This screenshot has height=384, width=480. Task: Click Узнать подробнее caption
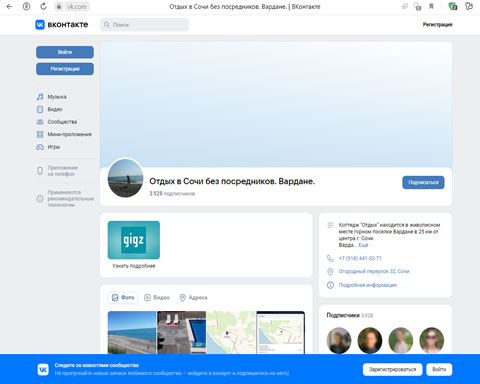point(134,266)
